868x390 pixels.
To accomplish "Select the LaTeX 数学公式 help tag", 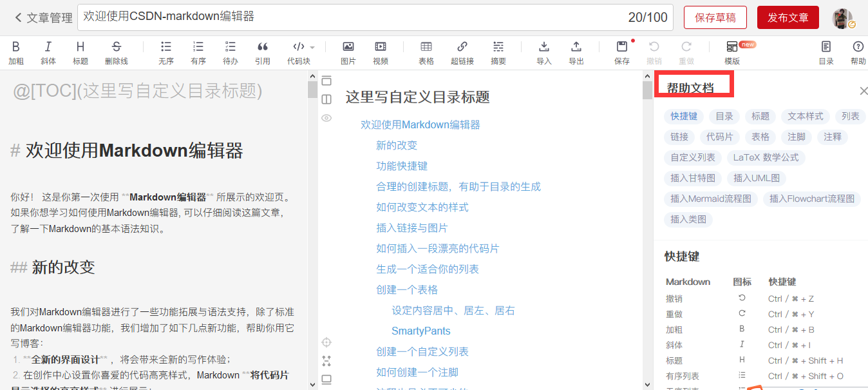I will click(x=766, y=157).
